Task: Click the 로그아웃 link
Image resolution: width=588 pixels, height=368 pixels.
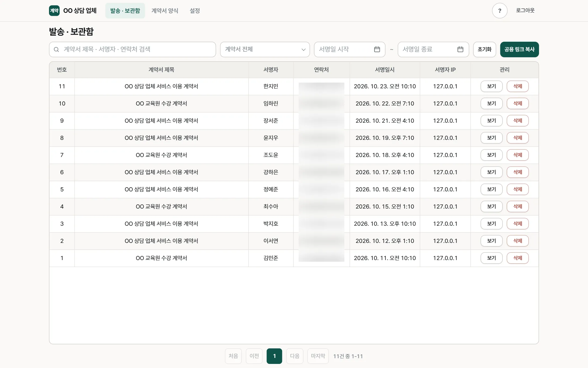Action: click(525, 10)
